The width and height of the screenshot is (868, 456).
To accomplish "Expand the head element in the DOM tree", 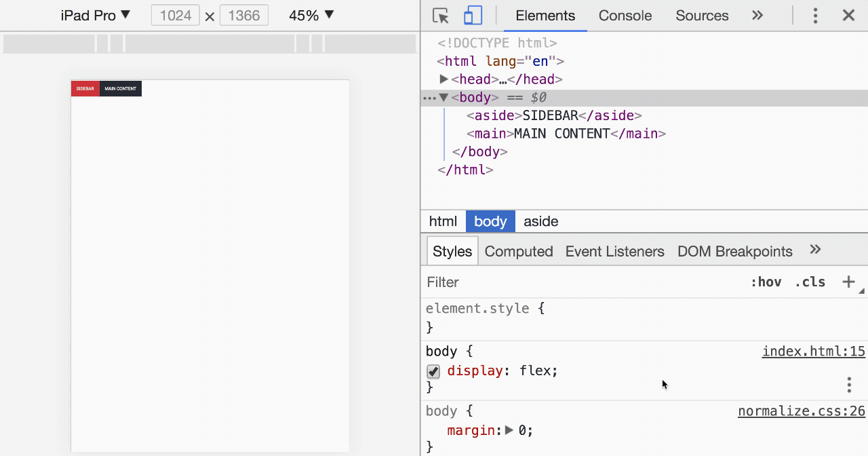I will (441, 79).
